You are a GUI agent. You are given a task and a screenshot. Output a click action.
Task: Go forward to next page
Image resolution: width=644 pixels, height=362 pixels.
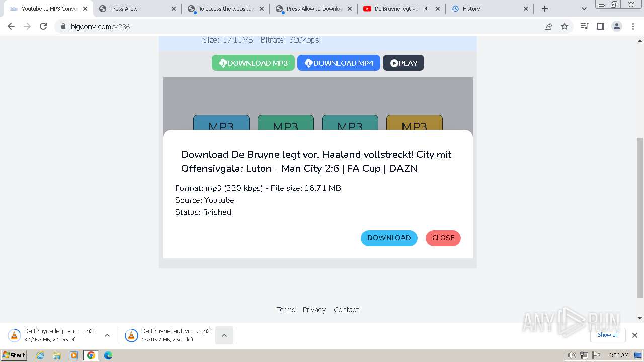click(27, 26)
